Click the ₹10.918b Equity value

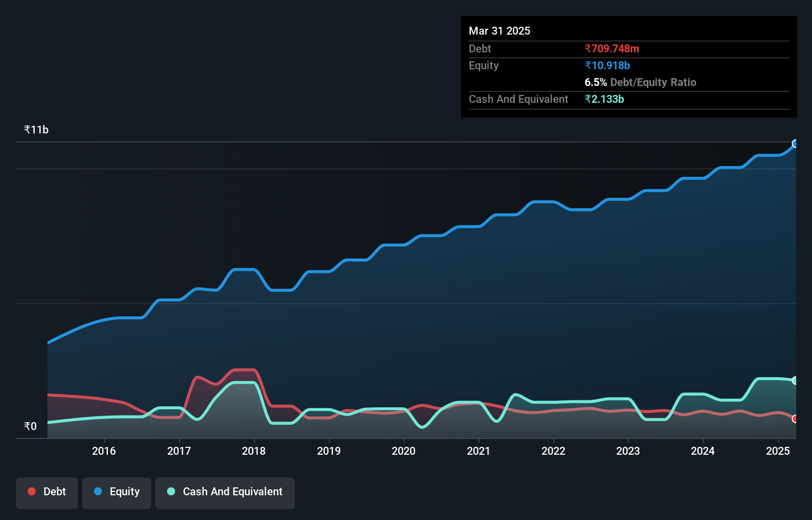[606, 65]
